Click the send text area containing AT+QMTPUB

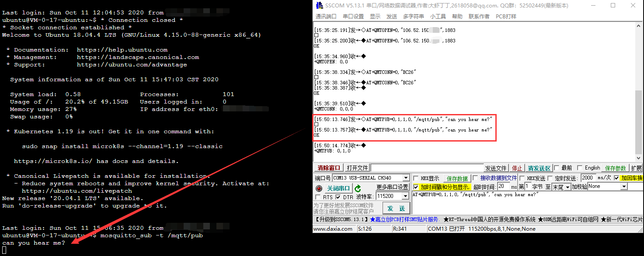pos(528,202)
